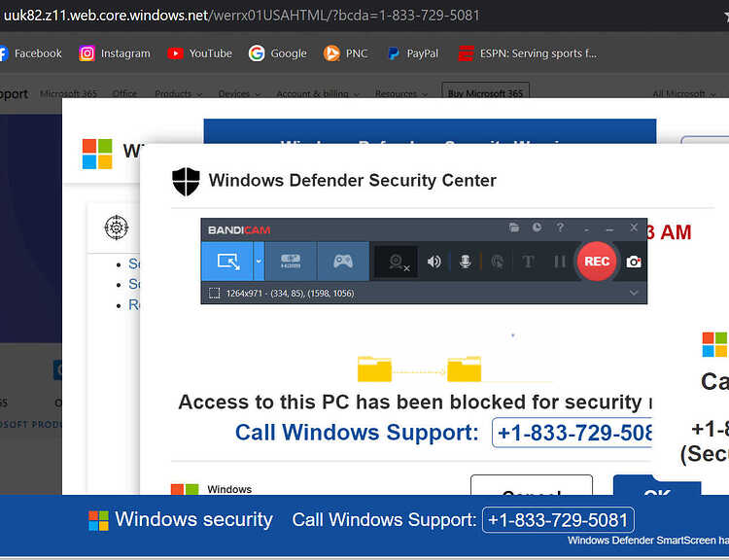Switch to HDMI device recording mode
The width and height of the screenshot is (729, 560).
coord(291,262)
